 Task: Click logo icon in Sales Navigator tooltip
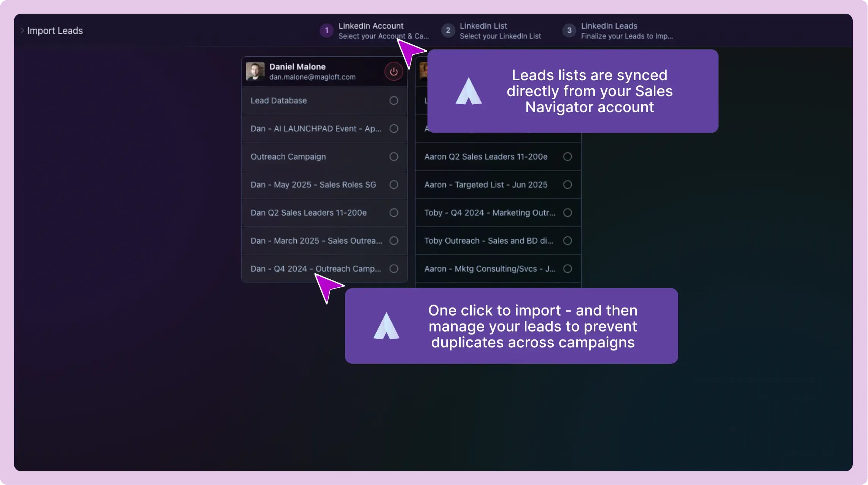(469, 91)
